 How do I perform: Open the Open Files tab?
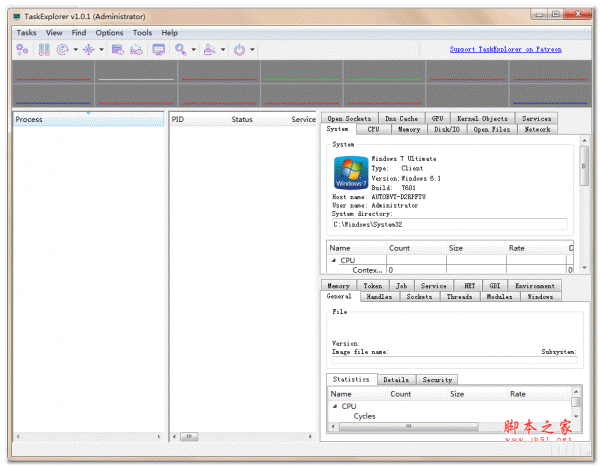[492, 129]
